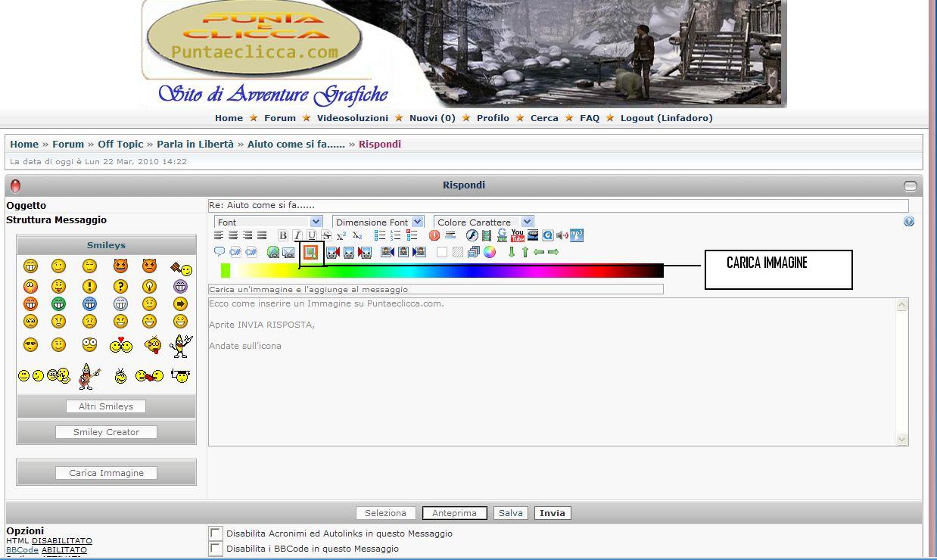This screenshot has height=560, width=937.
Task: Open the Colore Carattere dropdown
Action: 484,222
